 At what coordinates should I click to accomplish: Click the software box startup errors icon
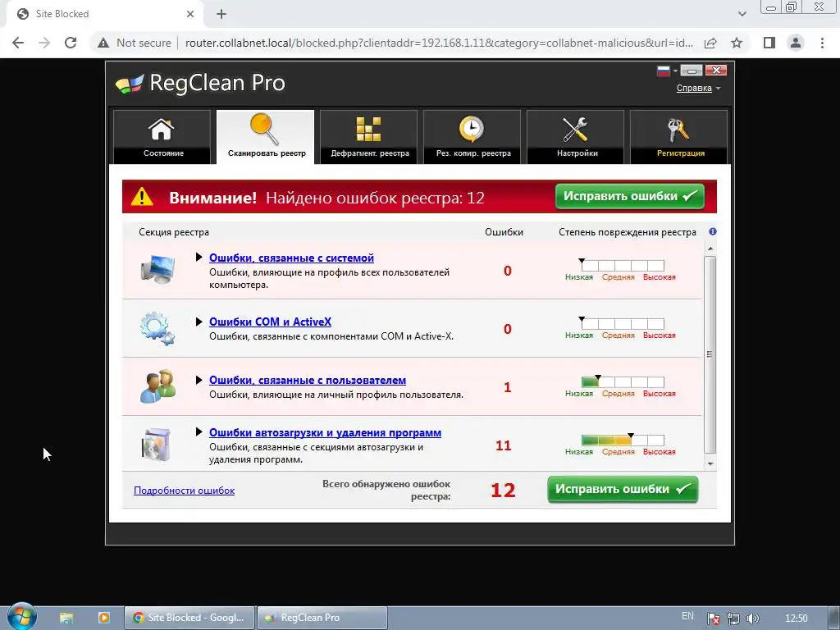(157, 445)
